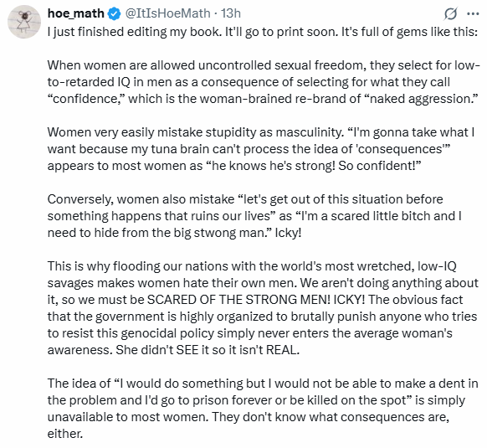Screen dimensions: 487x448
Task: Click the word "Icky!" ending the Conversely paragraph
Action: [288, 233]
